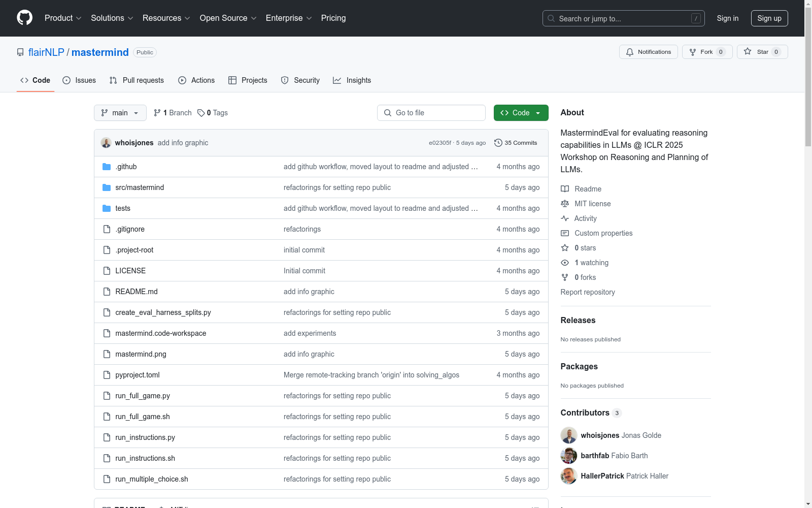
Task: Open the mastermind repository link
Action: (x=100, y=52)
